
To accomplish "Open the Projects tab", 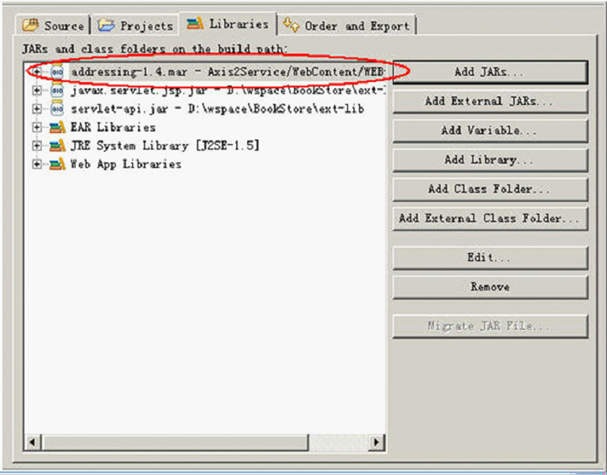I will pyautogui.click(x=135, y=26).
